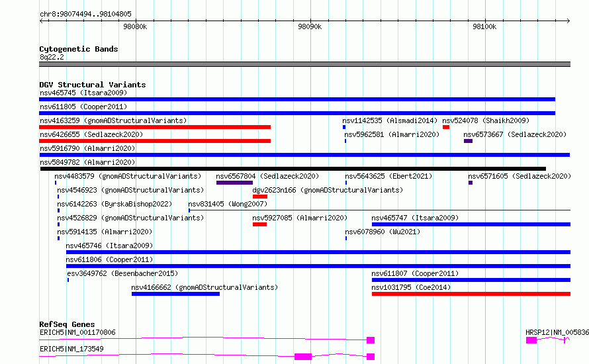The image size is (589, 364).
Task: Select the purple nsv6567804 variant bar
Action: [234, 183]
